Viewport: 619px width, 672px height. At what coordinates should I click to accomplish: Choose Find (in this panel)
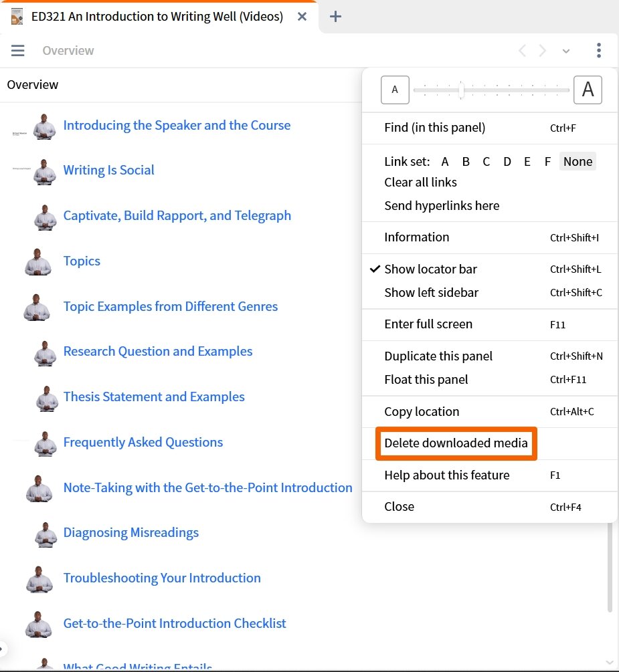pyautogui.click(x=489, y=128)
